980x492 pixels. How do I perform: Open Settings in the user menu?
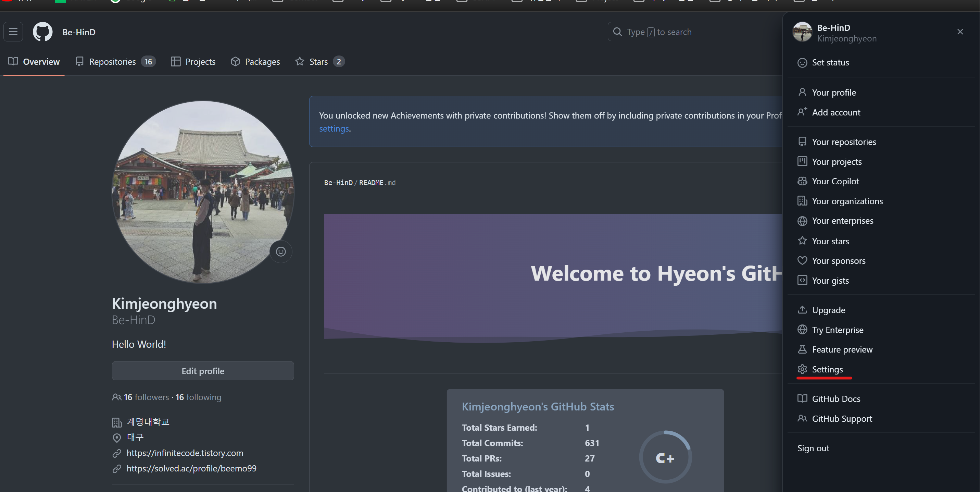click(x=827, y=369)
